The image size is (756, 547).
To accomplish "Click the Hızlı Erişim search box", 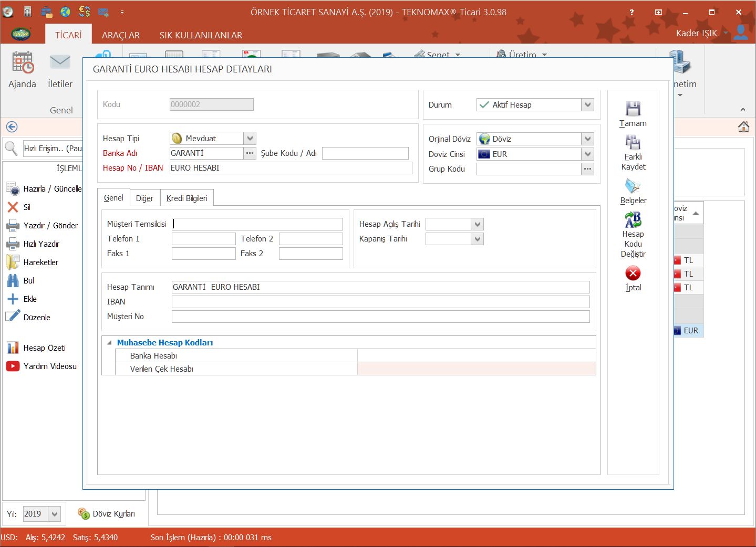I will click(53, 149).
